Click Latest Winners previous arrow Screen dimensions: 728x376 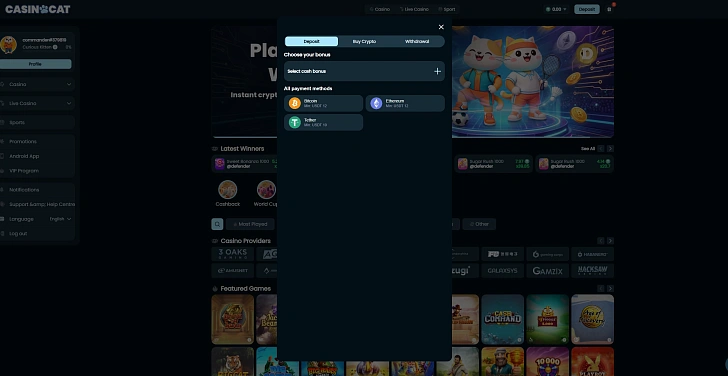pyautogui.click(x=601, y=149)
